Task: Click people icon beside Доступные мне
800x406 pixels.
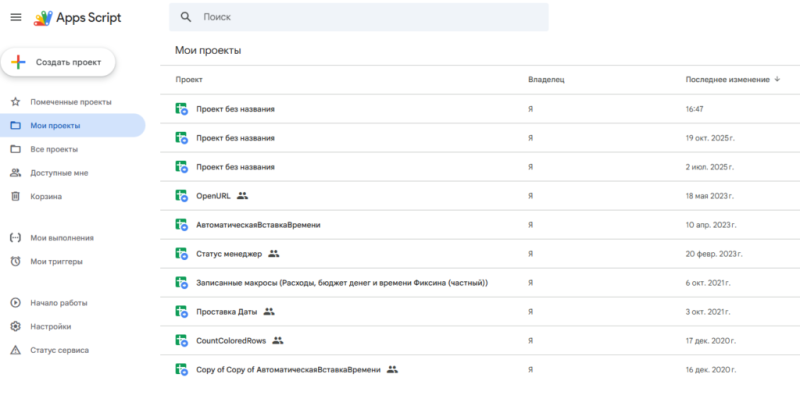Action: click(15, 173)
